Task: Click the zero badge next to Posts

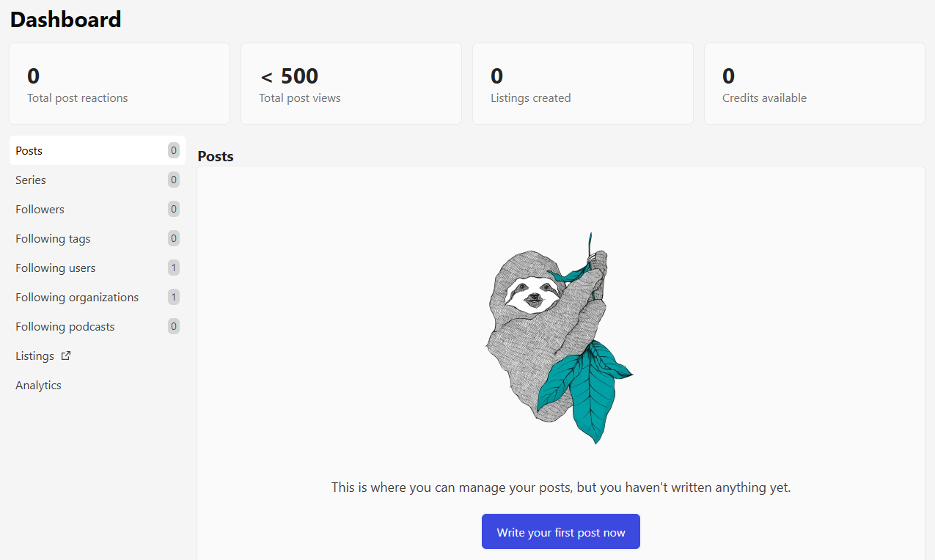Action: pyautogui.click(x=173, y=150)
